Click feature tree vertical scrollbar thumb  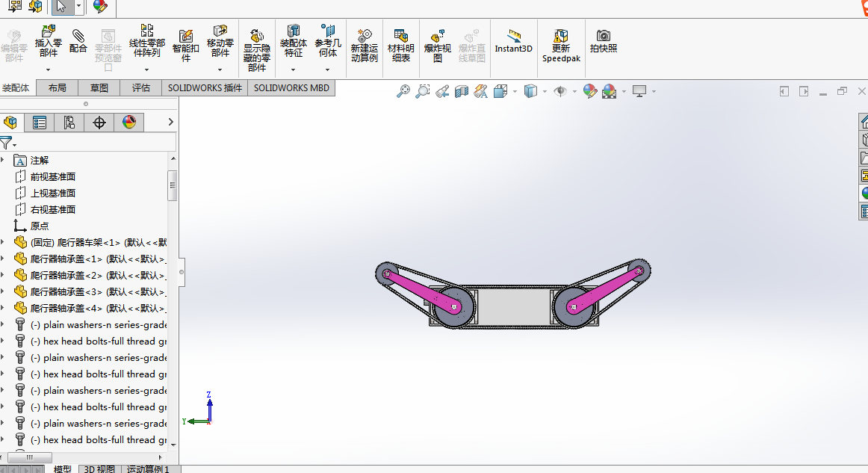(x=173, y=185)
